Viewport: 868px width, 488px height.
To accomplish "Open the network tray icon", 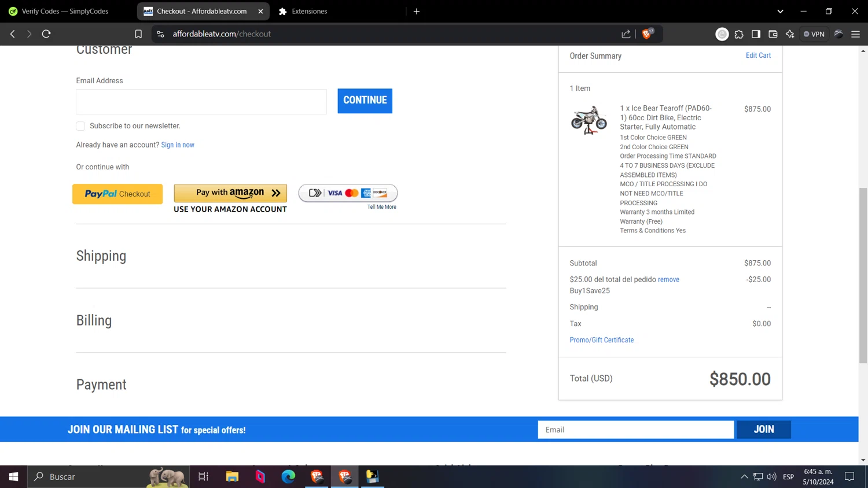I will [758, 477].
